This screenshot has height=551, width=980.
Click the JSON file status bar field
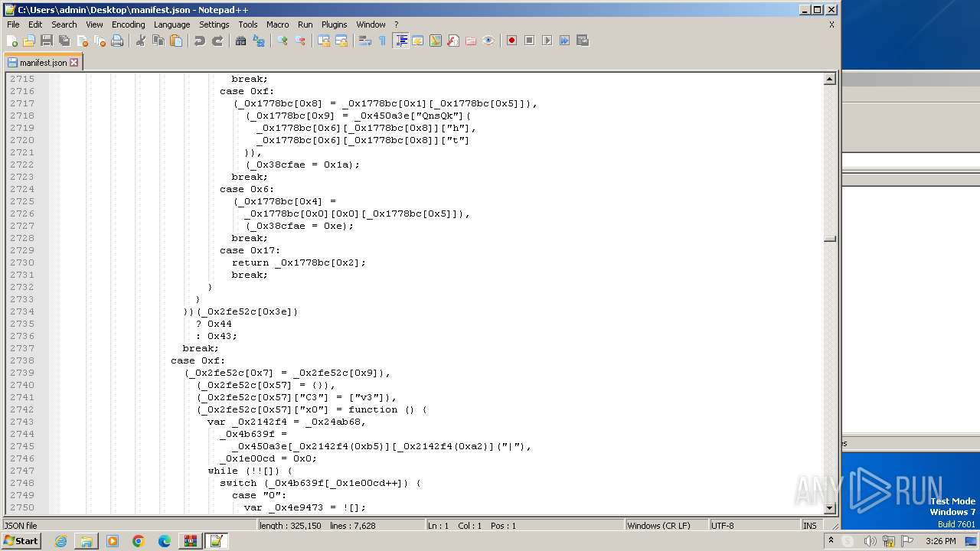(129, 526)
